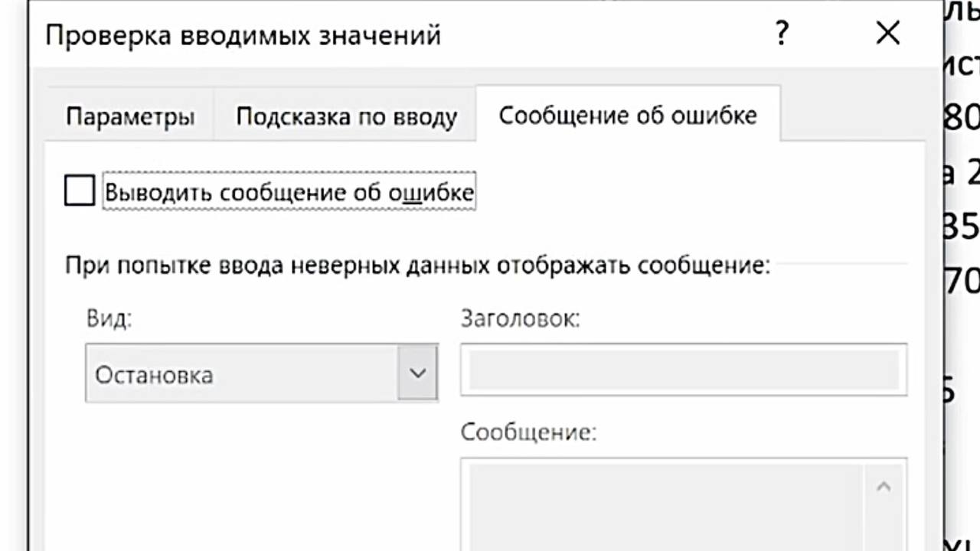Click the Вид: field label
The width and height of the screenshot is (980, 551).
click(x=109, y=318)
